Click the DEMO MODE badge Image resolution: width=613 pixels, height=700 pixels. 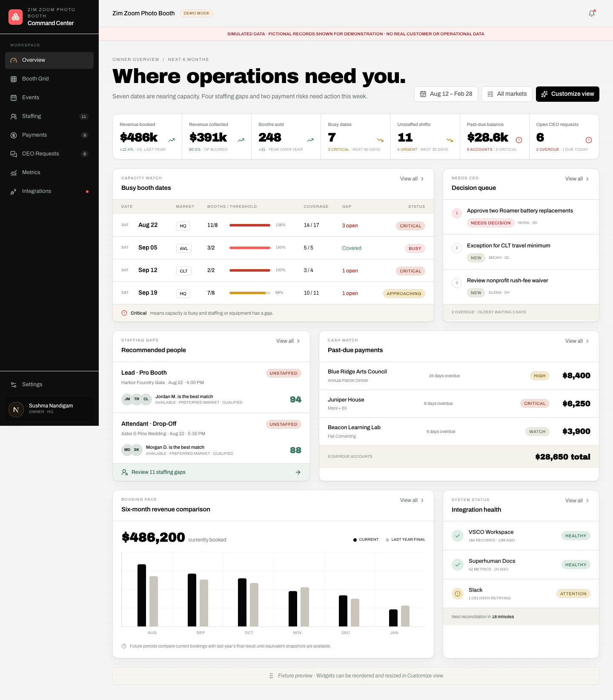click(197, 14)
